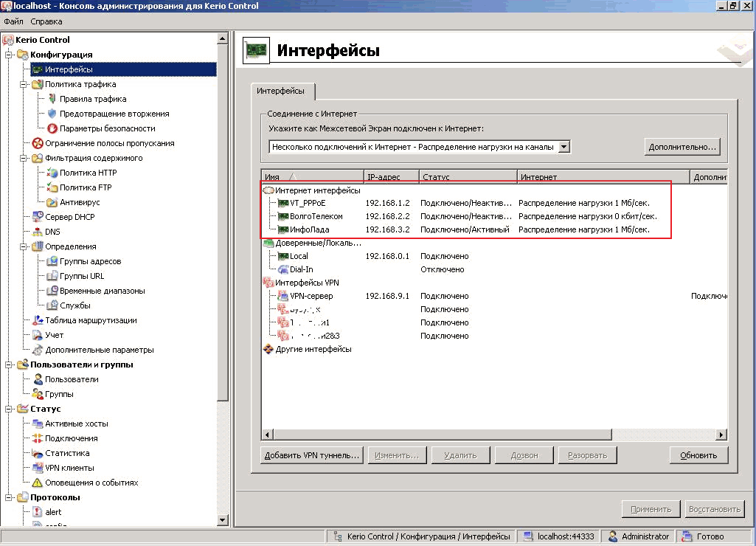
Task: Sort by the IP-адрес column header
Action: point(391,177)
